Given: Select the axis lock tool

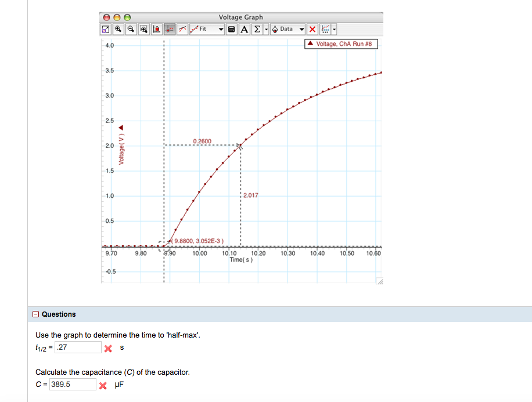Looking at the screenshot, I should 156,29.
